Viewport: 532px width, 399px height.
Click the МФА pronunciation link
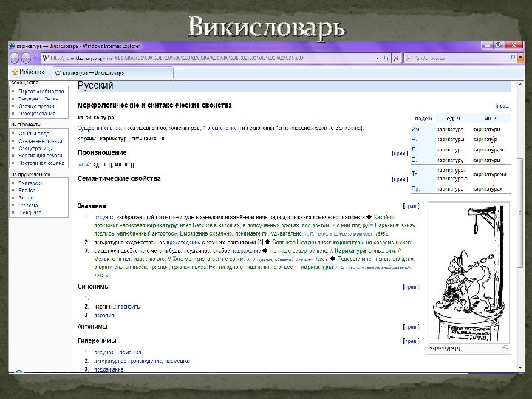point(83,165)
